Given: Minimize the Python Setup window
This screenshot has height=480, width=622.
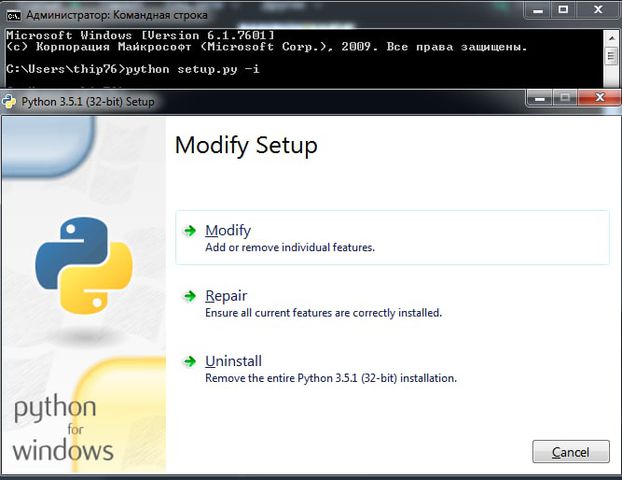Looking at the screenshot, I should click(539, 98).
